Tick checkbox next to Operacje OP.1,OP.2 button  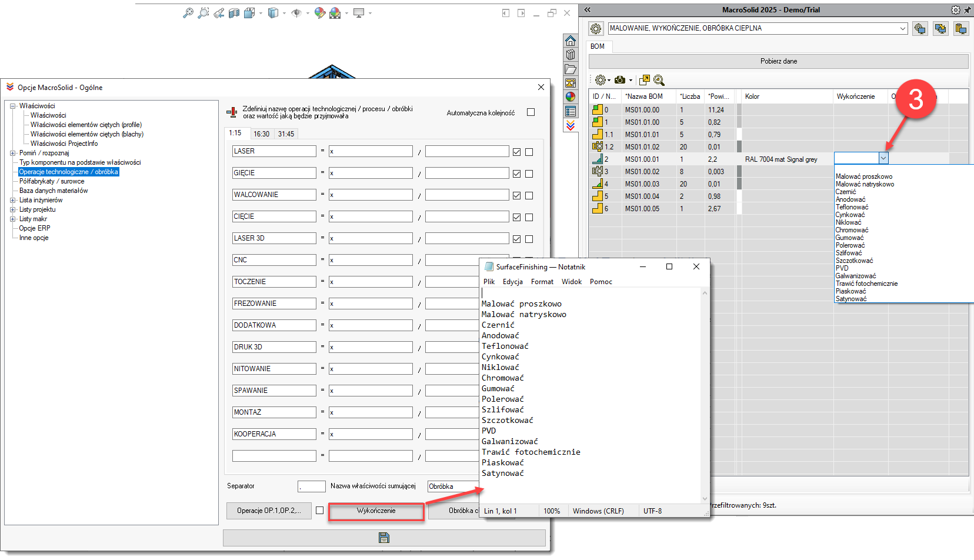point(319,511)
